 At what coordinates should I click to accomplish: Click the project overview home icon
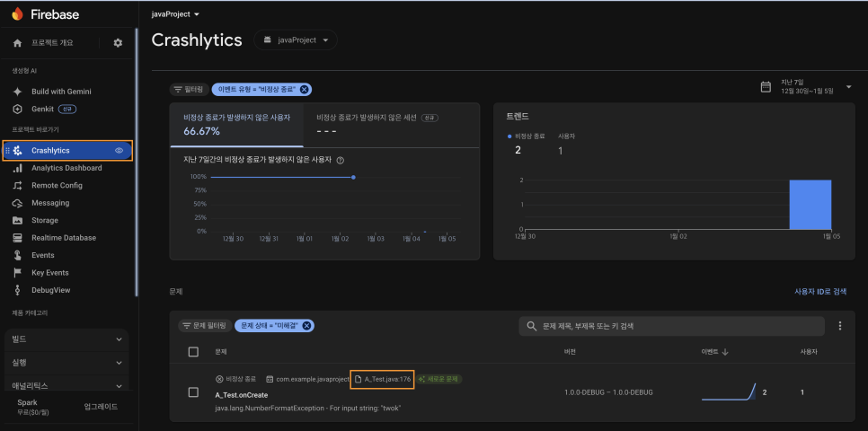pos(18,42)
